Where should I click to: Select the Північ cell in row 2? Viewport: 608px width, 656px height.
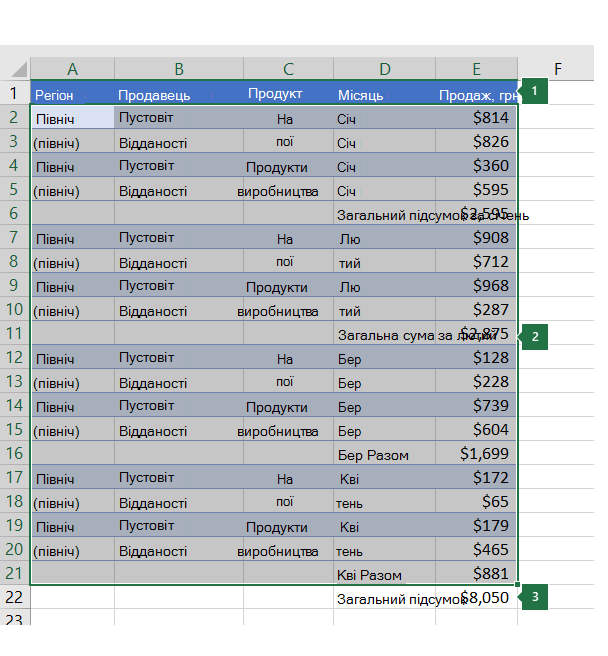[x=72, y=117]
